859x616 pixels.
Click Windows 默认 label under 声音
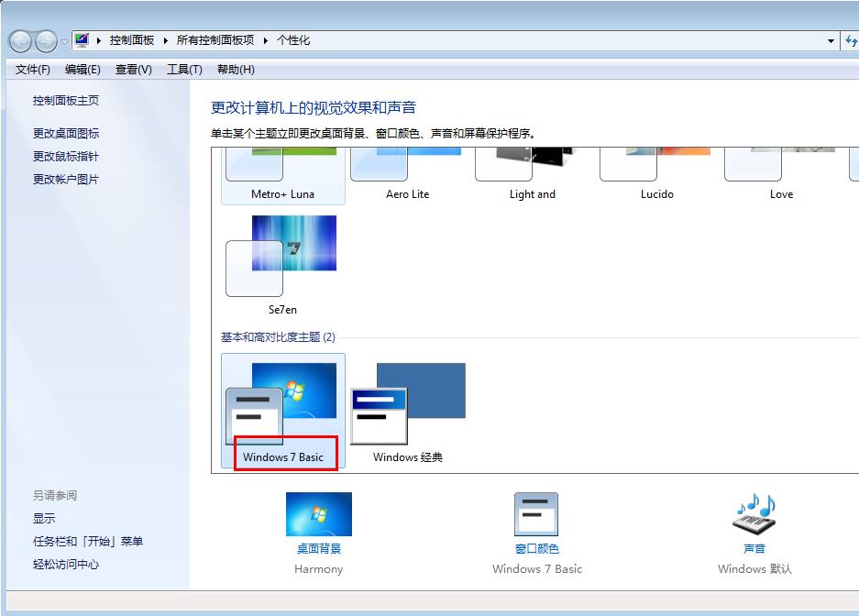click(x=754, y=569)
